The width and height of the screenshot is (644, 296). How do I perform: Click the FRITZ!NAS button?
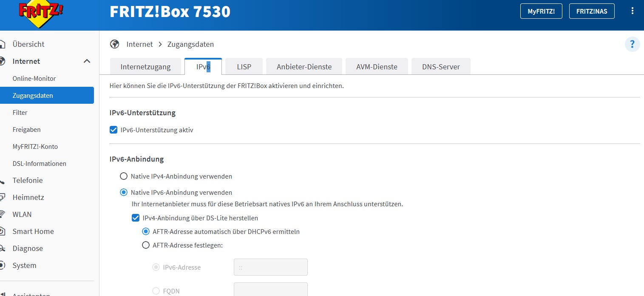[x=592, y=11]
